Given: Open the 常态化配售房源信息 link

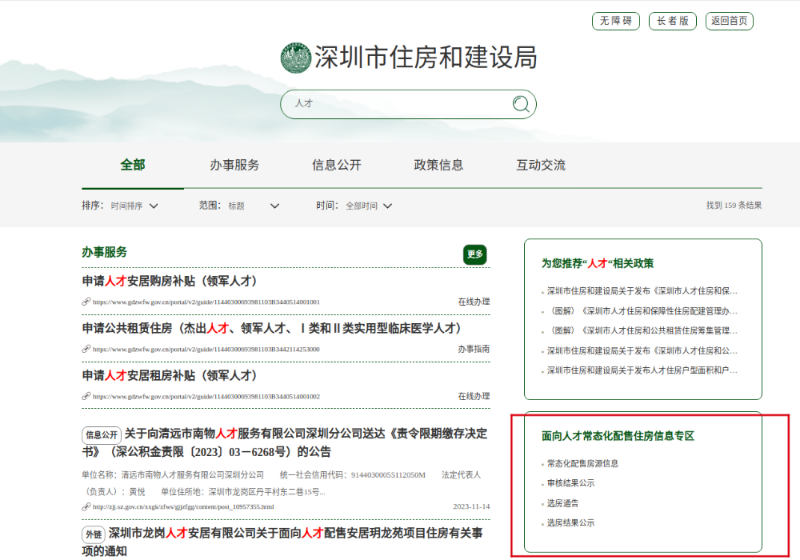Looking at the screenshot, I should pyautogui.click(x=583, y=464).
